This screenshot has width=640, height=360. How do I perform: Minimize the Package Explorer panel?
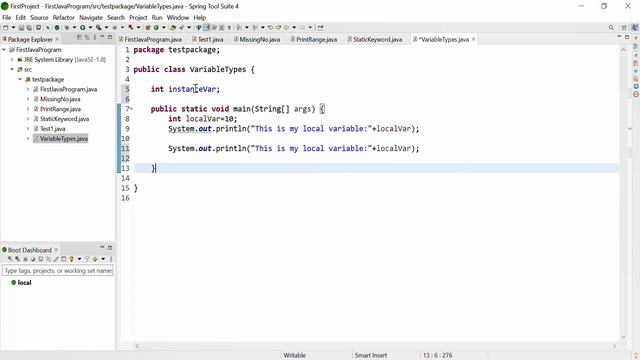click(x=102, y=37)
